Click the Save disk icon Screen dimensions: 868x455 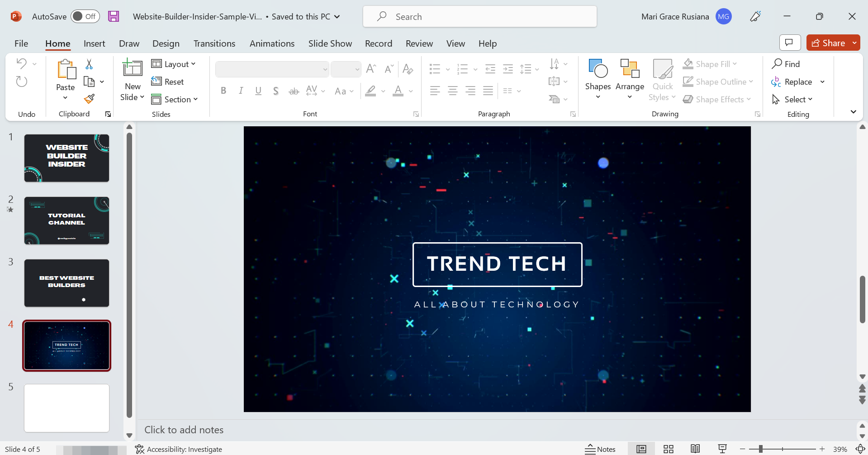click(114, 17)
